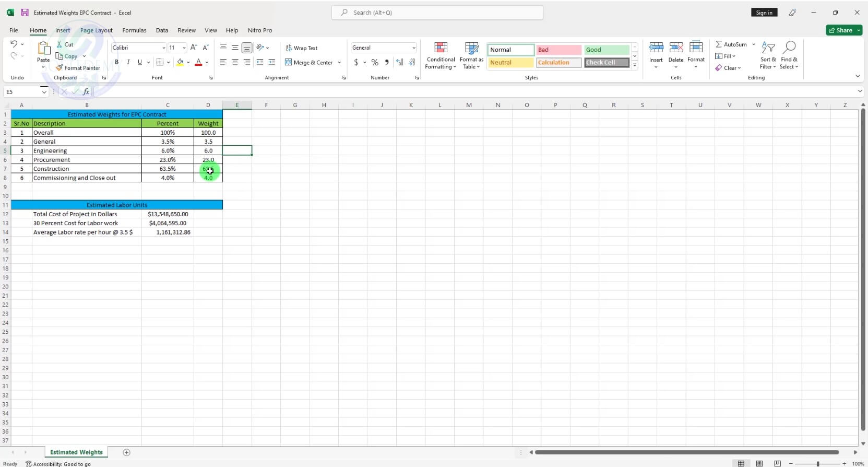868x467 pixels.
Task: Click the Decrease Indent icon
Action: pos(260,62)
